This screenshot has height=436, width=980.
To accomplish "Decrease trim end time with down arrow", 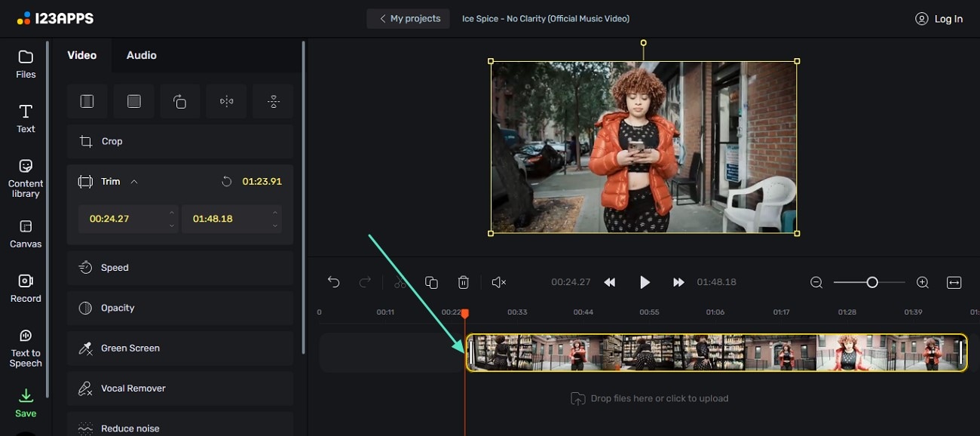I will point(274,226).
